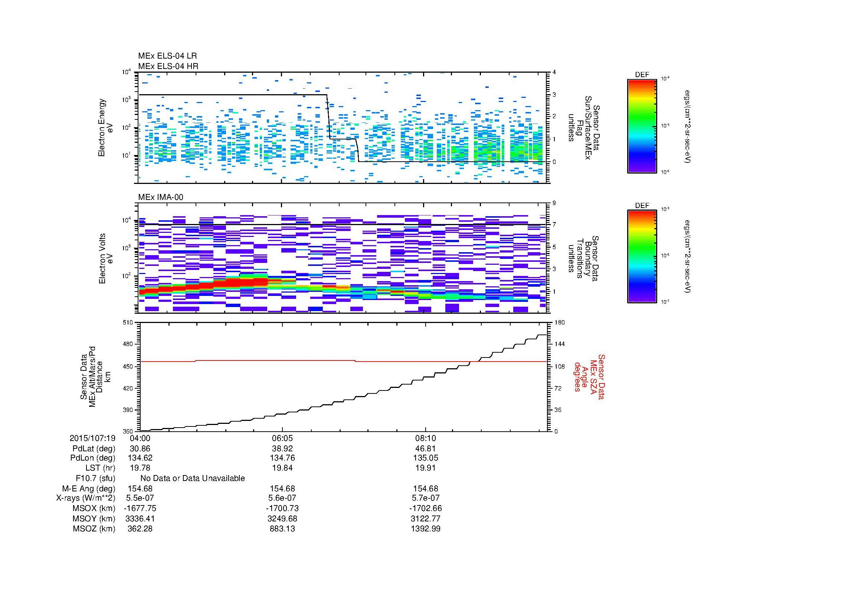Click the PdLon value '134.76'
This screenshot has width=868, height=613.
click(x=282, y=458)
